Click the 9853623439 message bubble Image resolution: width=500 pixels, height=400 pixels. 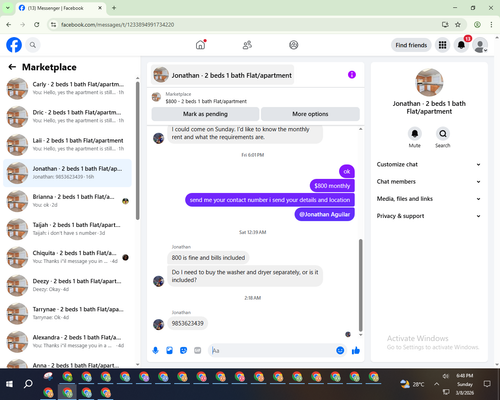click(187, 323)
